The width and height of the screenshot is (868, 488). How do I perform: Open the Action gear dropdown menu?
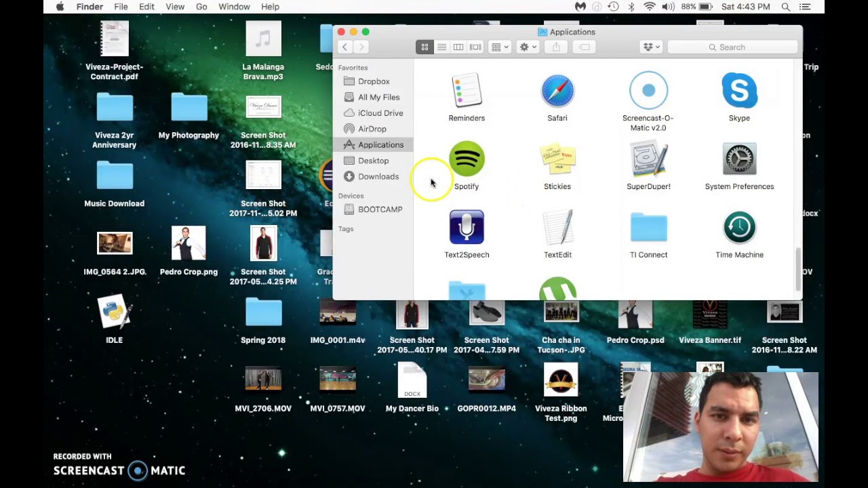point(528,47)
